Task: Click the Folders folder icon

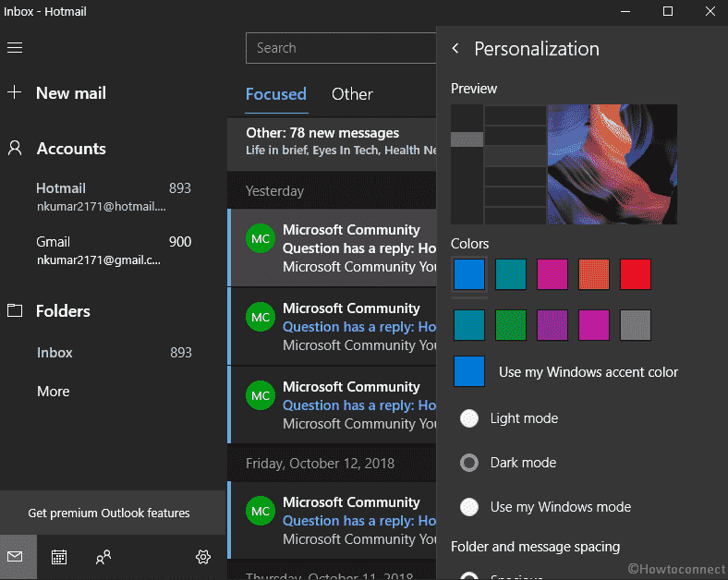Action: [15, 310]
